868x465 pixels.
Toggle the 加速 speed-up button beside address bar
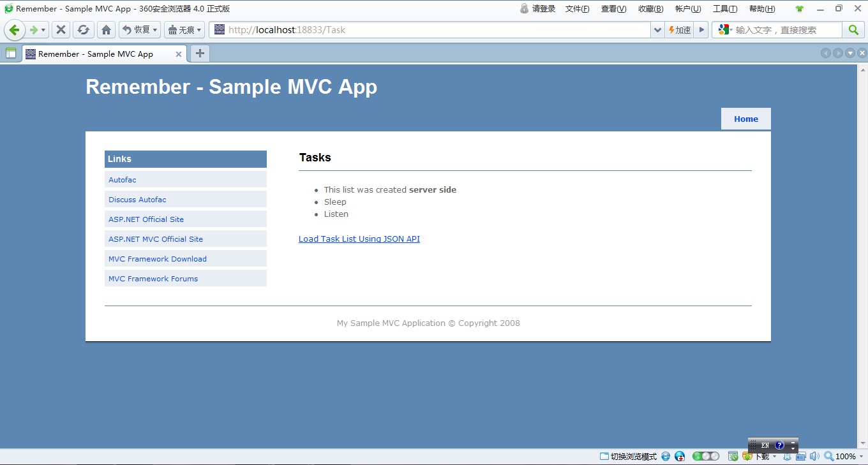[x=679, y=29]
